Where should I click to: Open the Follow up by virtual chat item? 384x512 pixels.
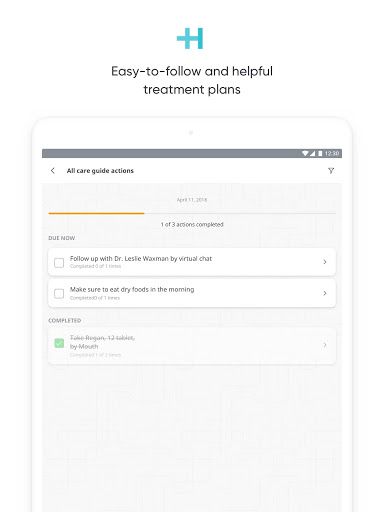click(x=192, y=262)
